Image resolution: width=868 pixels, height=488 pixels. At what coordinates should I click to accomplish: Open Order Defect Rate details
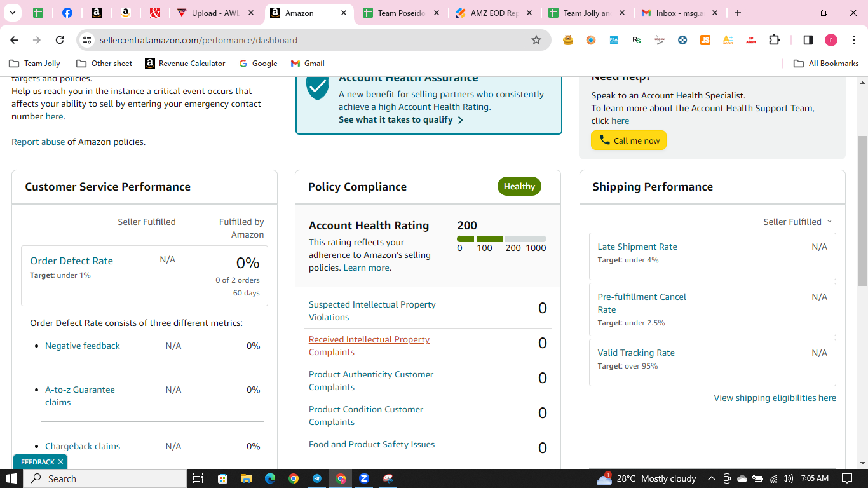tap(71, 261)
